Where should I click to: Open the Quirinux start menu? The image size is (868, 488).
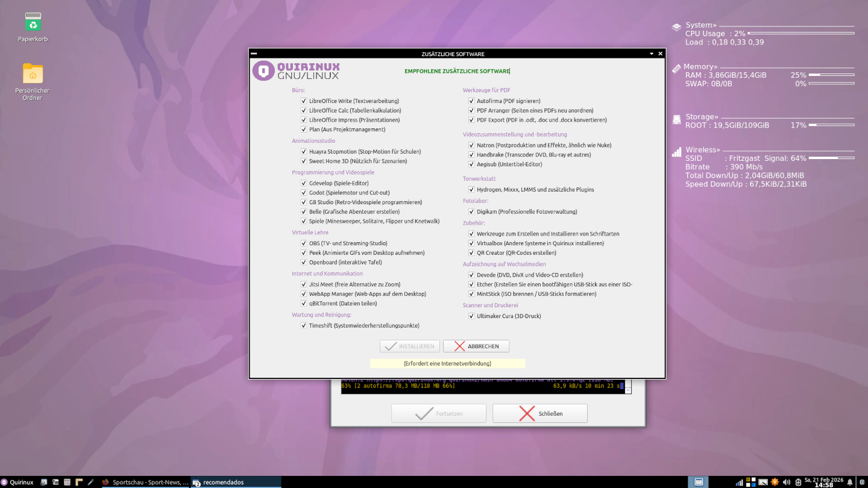(x=17, y=482)
